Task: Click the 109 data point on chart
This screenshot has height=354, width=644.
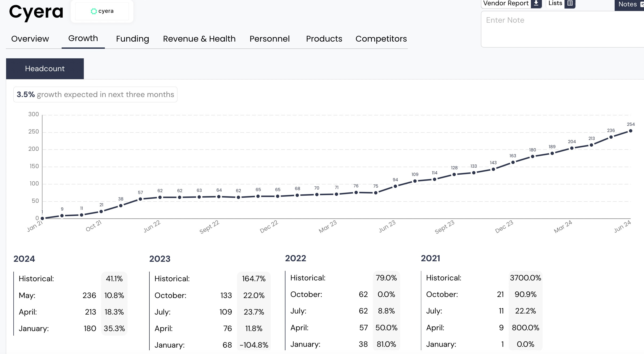Action: pyautogui.click(x=415, y=181)
